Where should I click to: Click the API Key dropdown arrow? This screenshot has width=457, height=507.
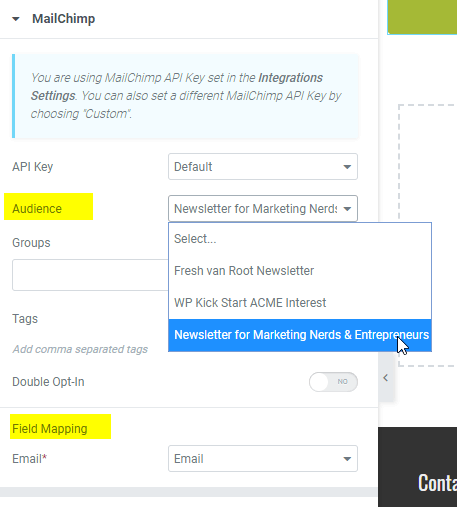coord(347,167)
